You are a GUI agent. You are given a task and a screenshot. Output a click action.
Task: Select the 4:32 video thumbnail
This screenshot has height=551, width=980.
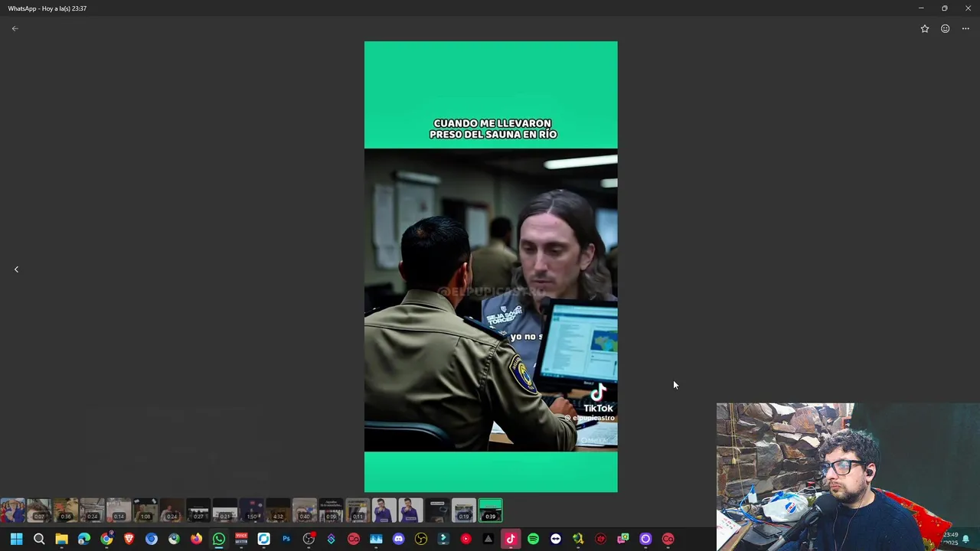pyautogui.click(x=278, y=510)
